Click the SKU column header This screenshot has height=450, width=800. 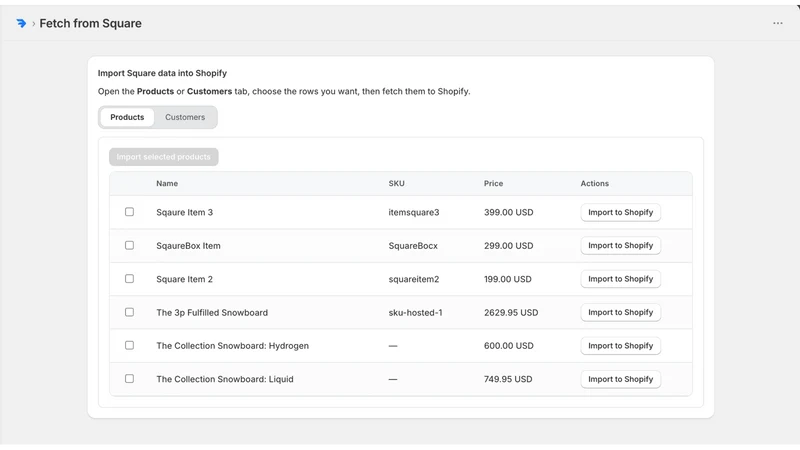coord(396,183)
